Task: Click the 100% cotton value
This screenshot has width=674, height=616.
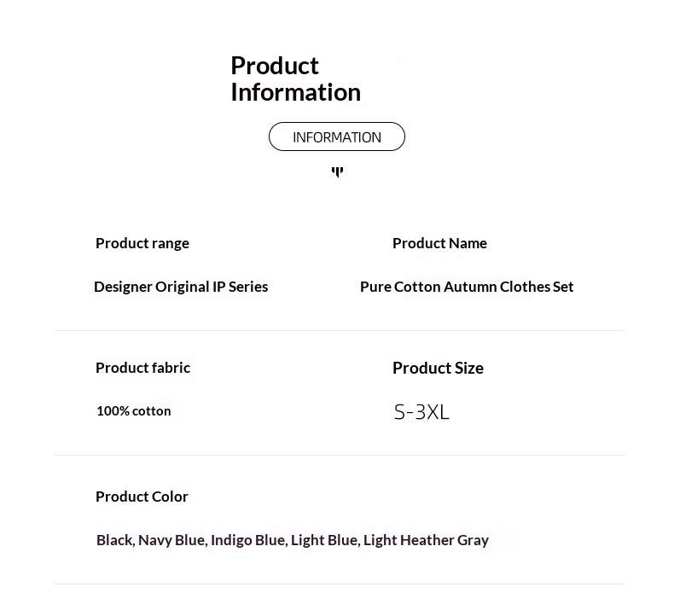Action: pyautogui.click(x=133, y=411)
